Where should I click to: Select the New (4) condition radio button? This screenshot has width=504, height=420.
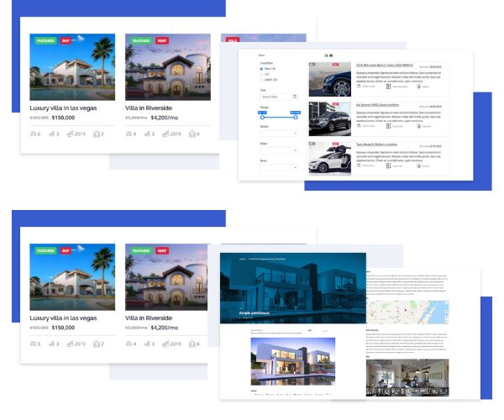[x=261, y=68]
